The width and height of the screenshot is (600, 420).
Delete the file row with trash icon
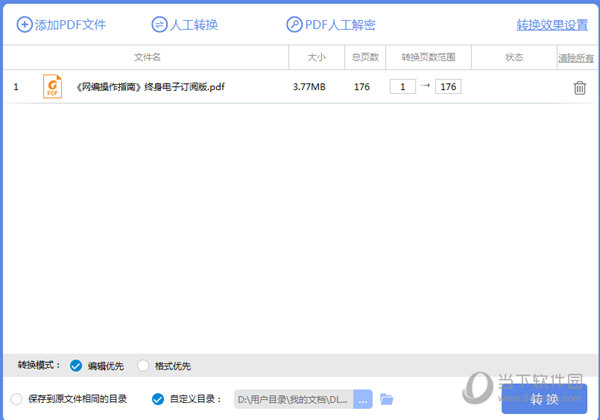579,88
